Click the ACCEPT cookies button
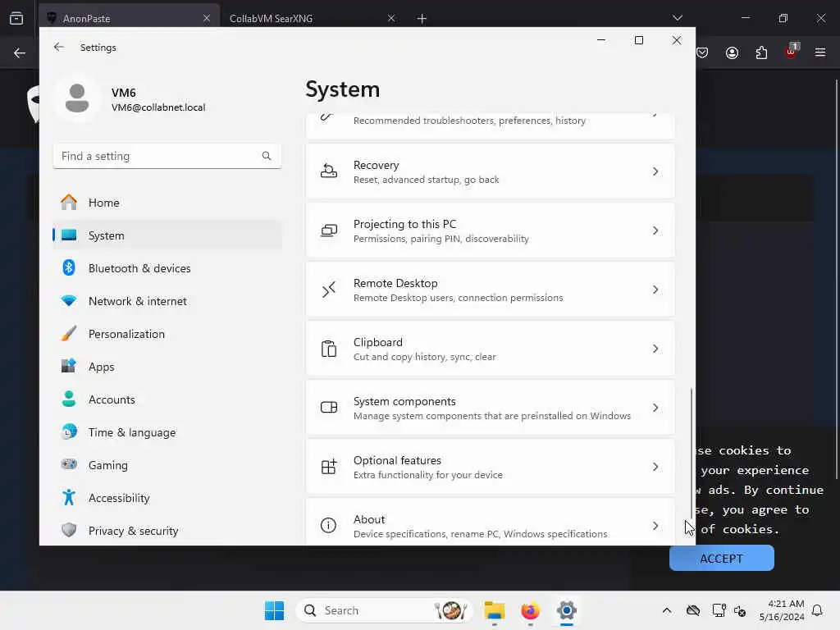Image resolution: width=840 pixels, height=630 pixels. click(721, 558)
